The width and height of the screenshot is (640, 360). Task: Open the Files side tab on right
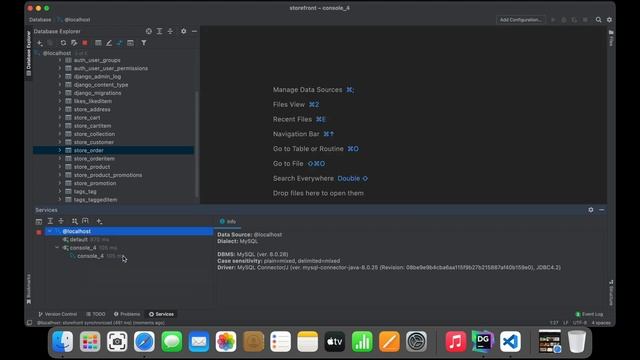[x=611, y=38]
